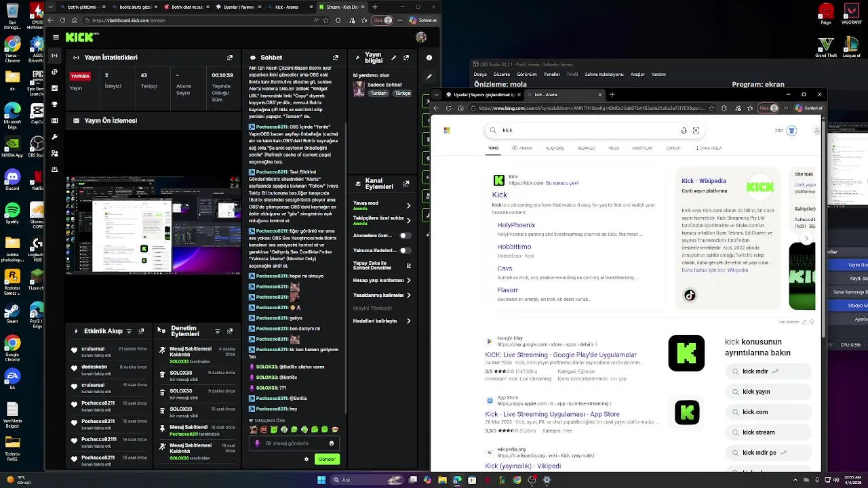Open the trophy icon in Kick sidebar
868x488 pixels.
[x=55, y=104]
